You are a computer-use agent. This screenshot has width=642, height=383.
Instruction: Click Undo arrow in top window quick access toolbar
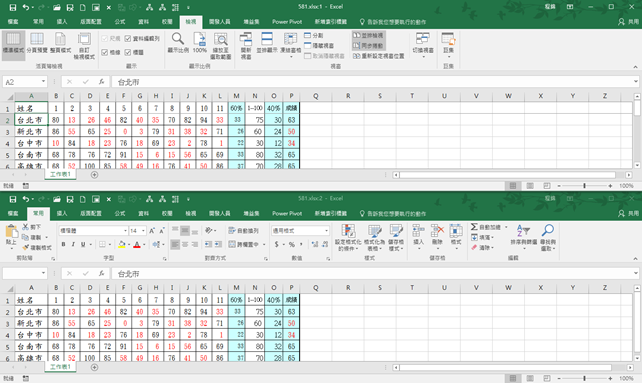click(x=26, y=7)
